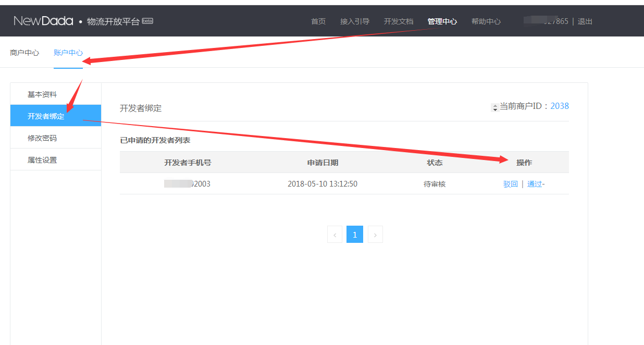The height and width of the screenshot is (345, 644).
Task: Open 开发文档 in top navigation
Action: [x=399, y=21]
